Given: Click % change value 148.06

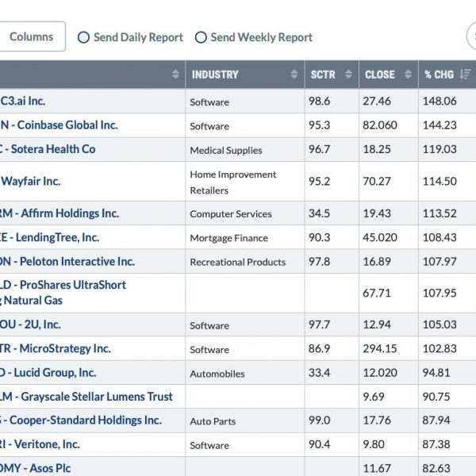Looking at the screenshot, I should (x=440, y=101).
